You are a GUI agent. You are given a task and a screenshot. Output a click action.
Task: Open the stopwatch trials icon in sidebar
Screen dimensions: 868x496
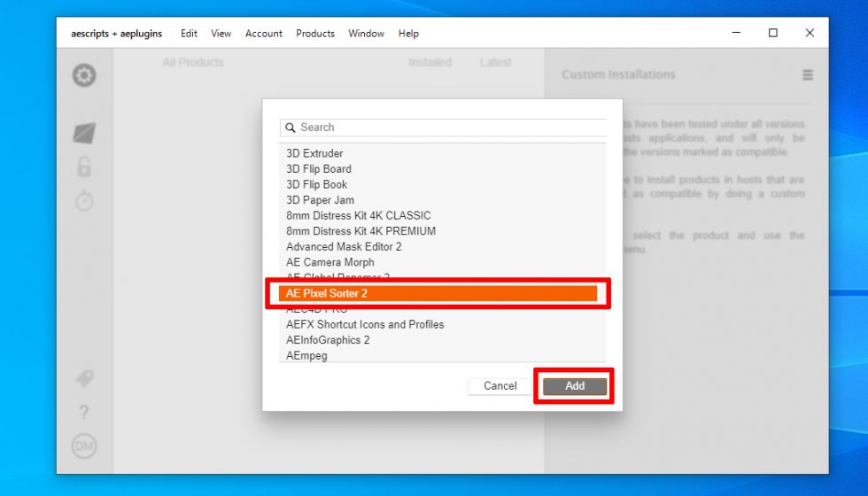click(x=84, y=200)
